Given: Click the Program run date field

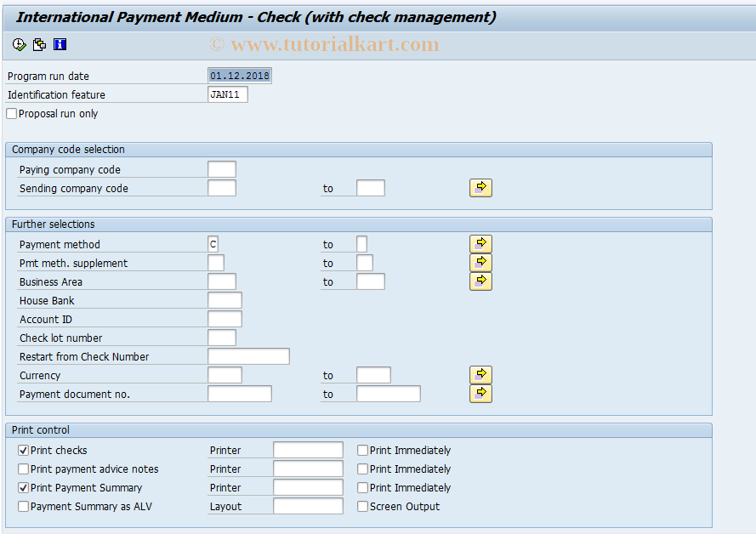Looking at the screenshot, I should (x=240, y=76).
